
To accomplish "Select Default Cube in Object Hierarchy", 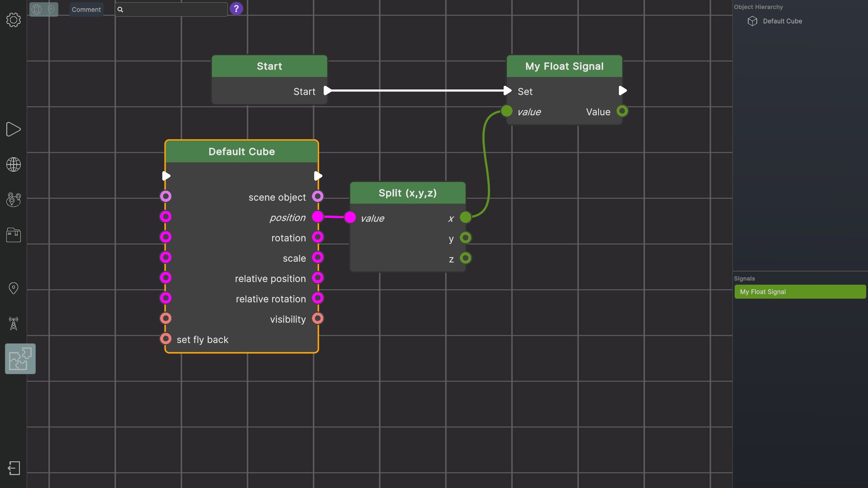I will (782, 21).
